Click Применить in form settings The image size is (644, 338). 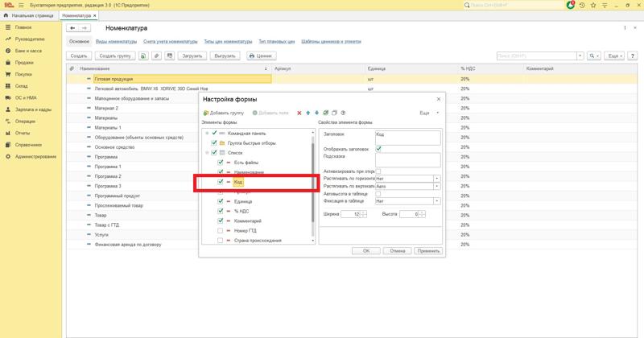(x=428, y=251)
